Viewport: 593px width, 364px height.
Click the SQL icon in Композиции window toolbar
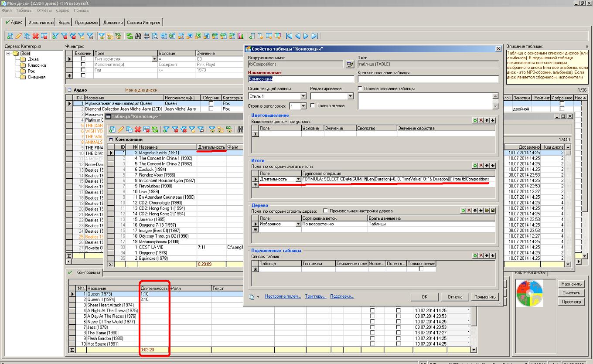pos(228,129)
